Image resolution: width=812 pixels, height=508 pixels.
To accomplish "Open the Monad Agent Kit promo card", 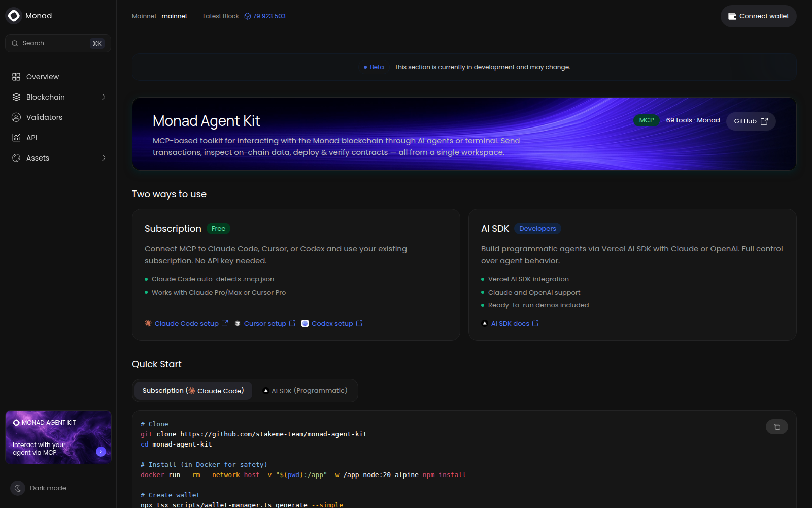I will 58,437.
